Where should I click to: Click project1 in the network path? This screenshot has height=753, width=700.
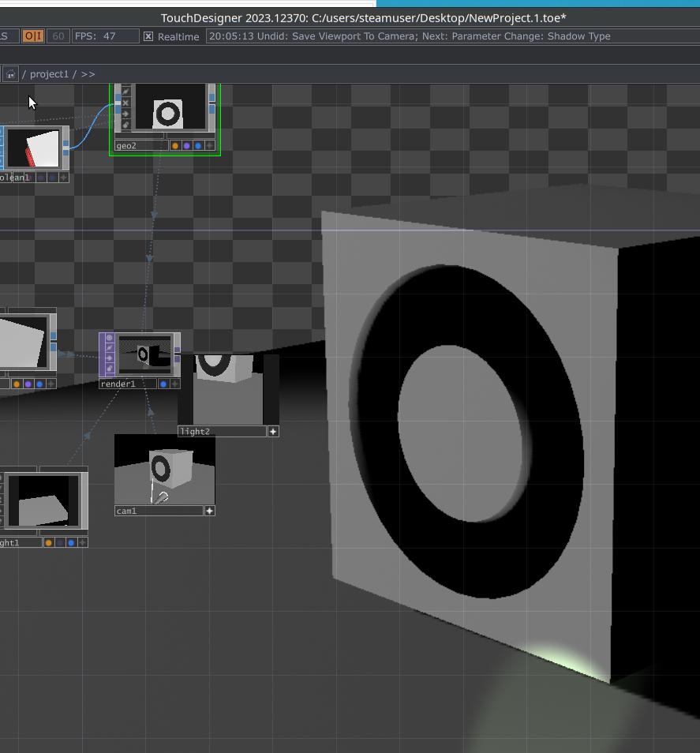pos(50,74)
